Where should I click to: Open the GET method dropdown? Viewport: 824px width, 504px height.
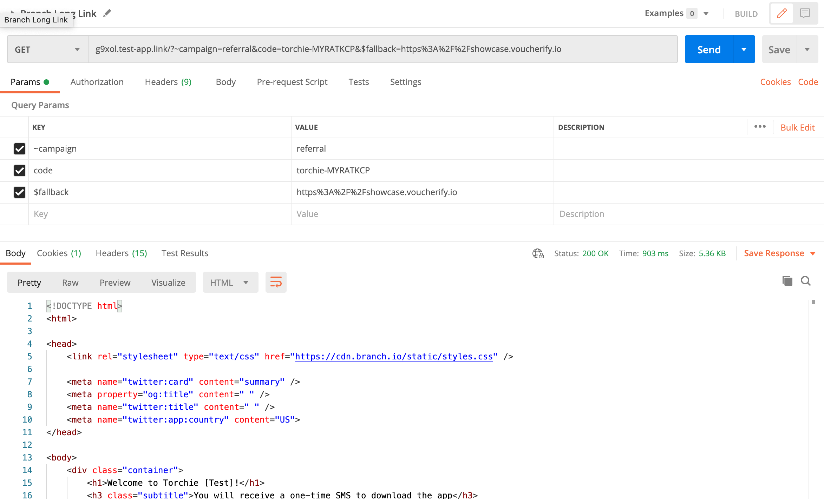click(x=47, y=49)
